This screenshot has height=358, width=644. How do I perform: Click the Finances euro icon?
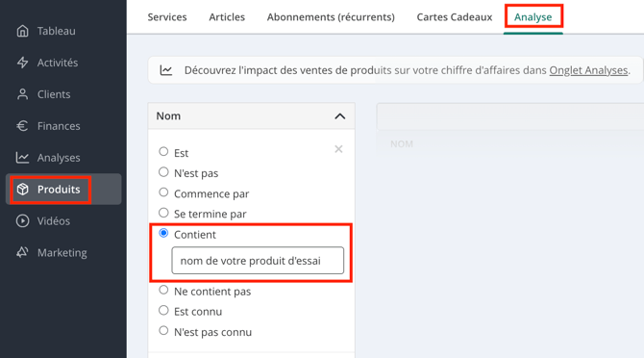click(23, 126)
